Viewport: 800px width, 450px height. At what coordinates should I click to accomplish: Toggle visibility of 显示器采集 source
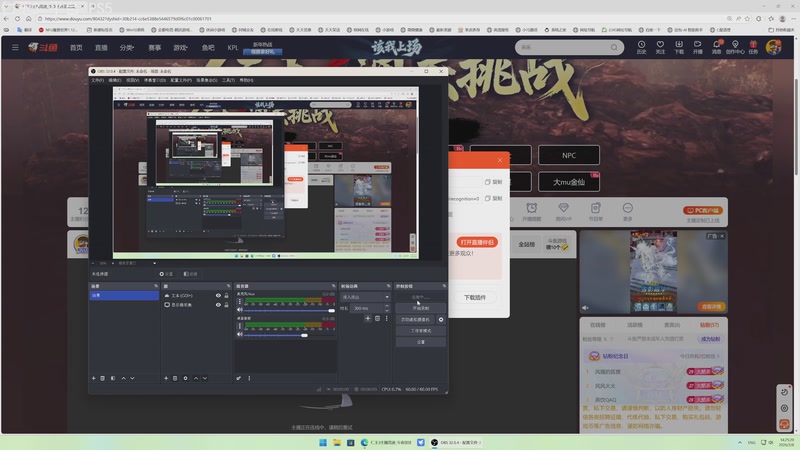click(x=218, y=305)
